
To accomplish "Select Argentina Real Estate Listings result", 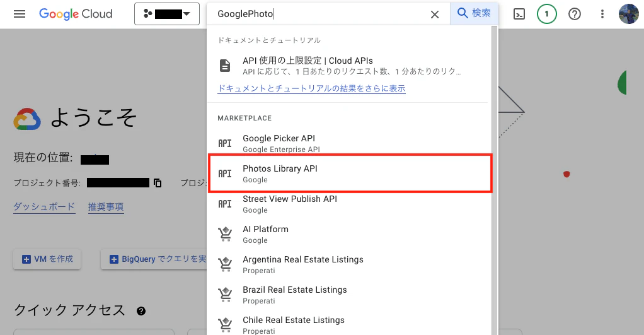I will (x=349, y=265).
